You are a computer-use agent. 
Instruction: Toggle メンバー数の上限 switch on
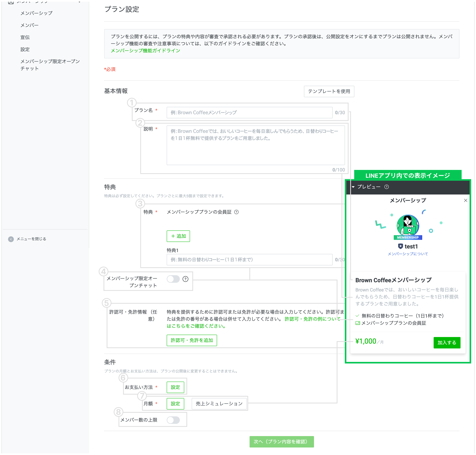[173, 420]
